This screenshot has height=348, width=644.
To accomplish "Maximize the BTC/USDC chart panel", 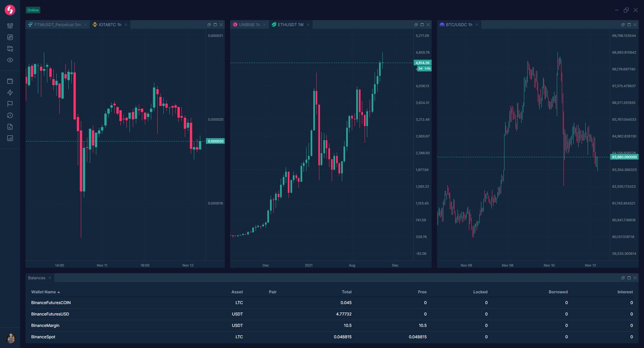I will coord(629,25).
